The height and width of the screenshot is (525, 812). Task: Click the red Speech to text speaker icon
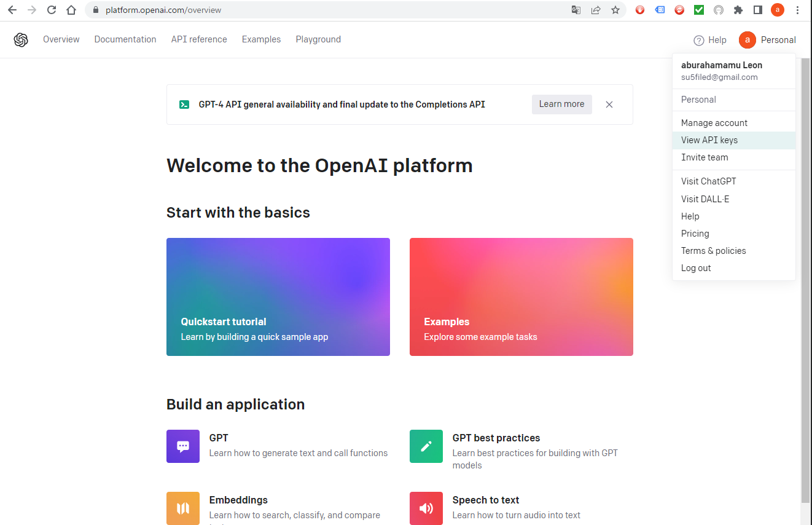pyautogui.click(x=426, y=508)
